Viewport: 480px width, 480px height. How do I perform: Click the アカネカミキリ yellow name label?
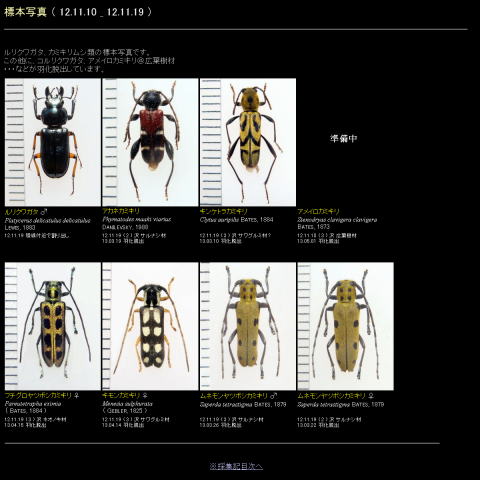pos(121,211)
